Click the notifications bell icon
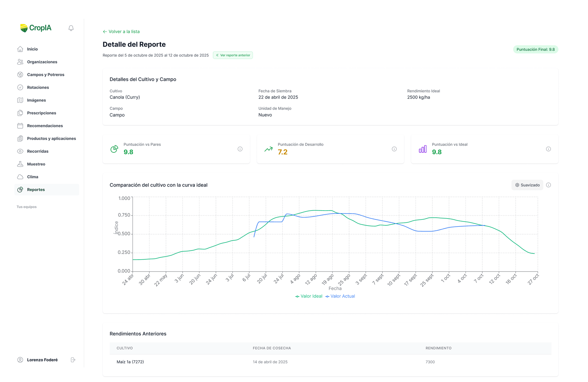 (71, 28)
